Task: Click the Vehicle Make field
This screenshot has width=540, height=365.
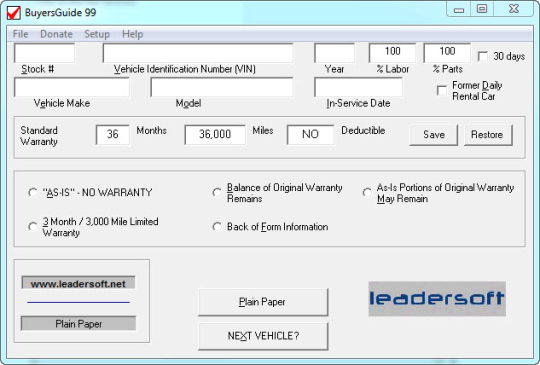Action: pyautogui.click(x=72, y=87)
